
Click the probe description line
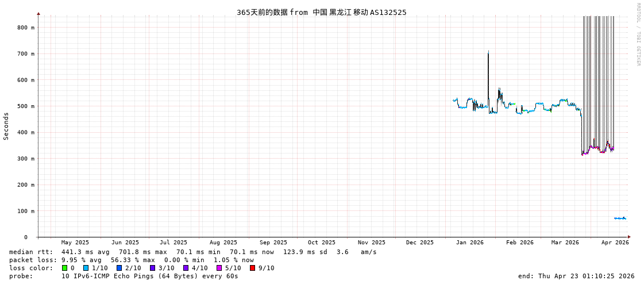click(124, 276)
